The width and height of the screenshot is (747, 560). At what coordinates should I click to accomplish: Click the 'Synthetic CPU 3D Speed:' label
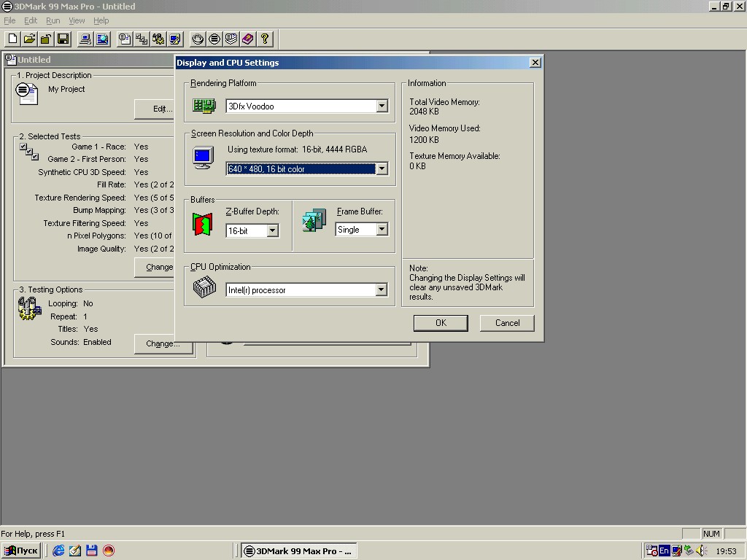click(82, 172)
